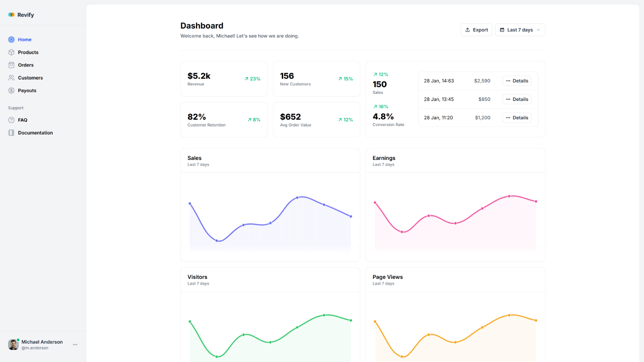Open the Last 7 days dropdown
Image resolution: width=644 pixels, height=362 pixels.
coord(520,29)
